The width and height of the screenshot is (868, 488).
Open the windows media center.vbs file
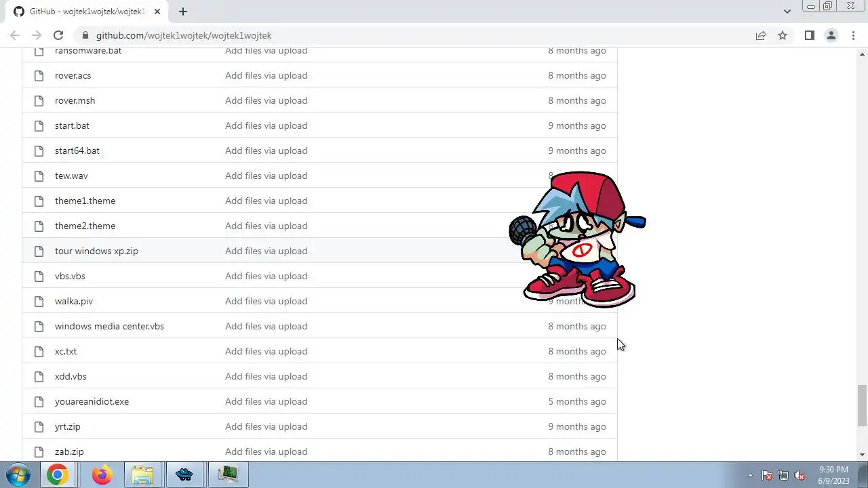109,326
